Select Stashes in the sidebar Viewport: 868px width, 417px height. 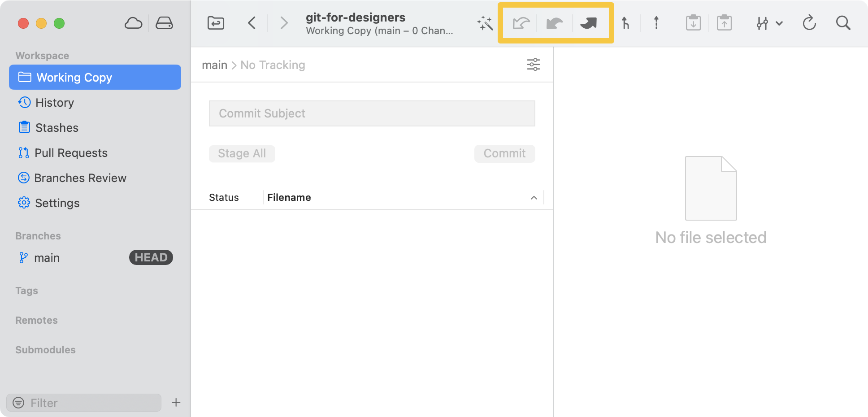(x=56, y=128)
